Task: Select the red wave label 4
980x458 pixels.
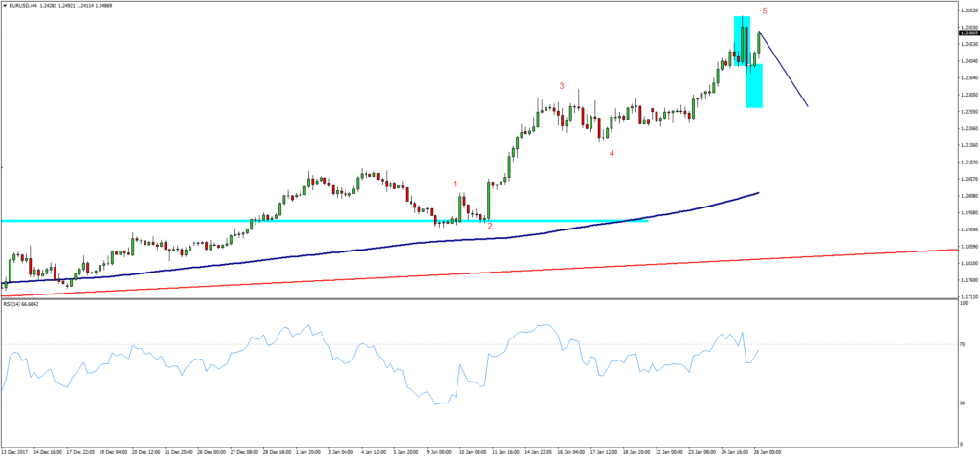Action: click(612, 153)
